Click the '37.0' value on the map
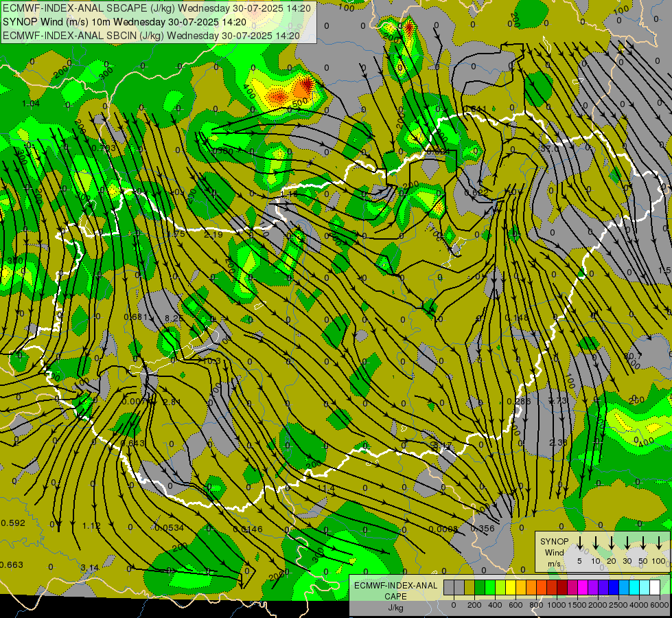The height and width of the screenshot is (618, 672). [549, 149]
